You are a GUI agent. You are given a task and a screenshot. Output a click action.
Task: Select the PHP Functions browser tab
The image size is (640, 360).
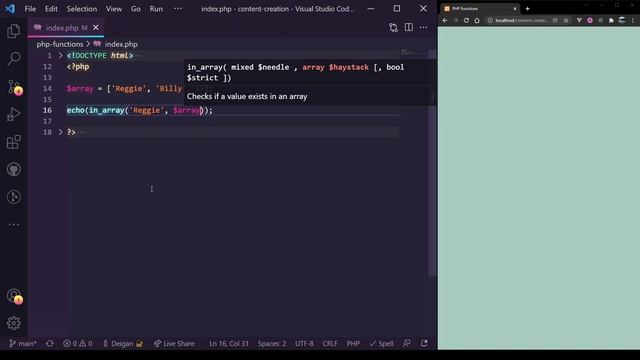pos(481,9)
